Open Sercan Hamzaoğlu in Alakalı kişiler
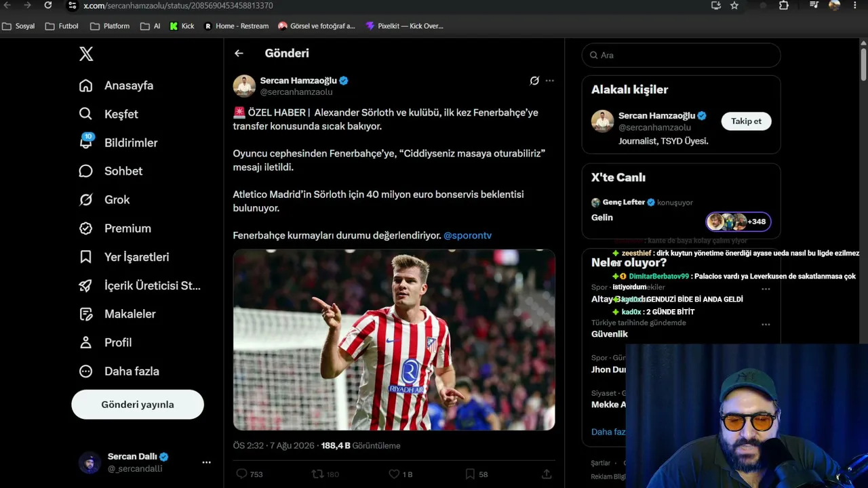 point(656,116)
